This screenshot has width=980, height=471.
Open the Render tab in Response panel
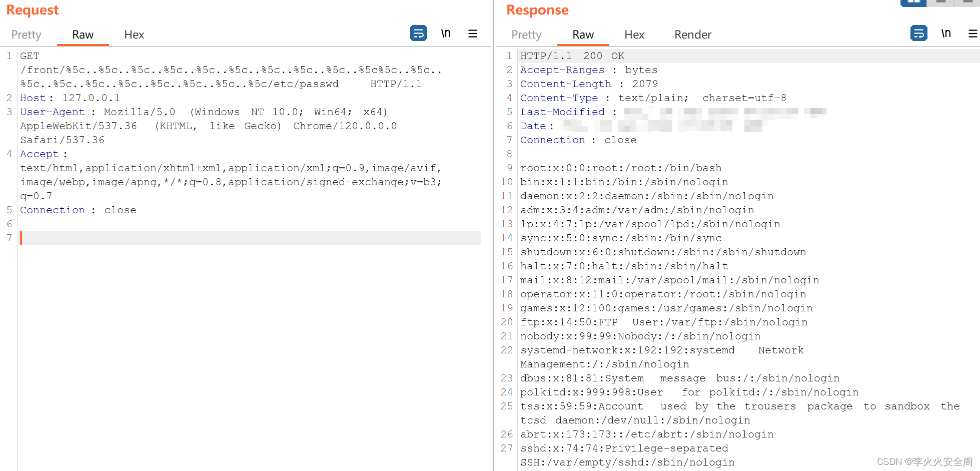693,35
